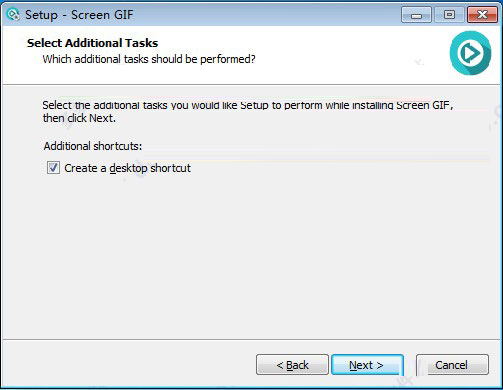
Task: Uncheck the Create a desktop shortcut checkbox
Action: pyautogui.click(x=53, y=168)
